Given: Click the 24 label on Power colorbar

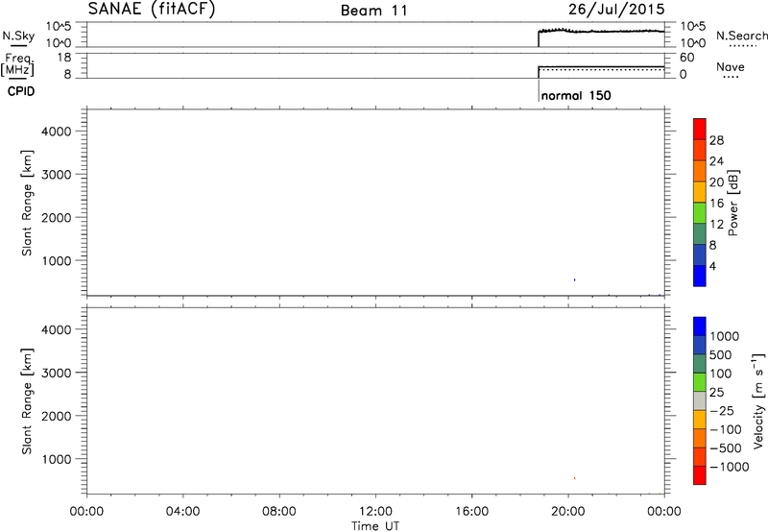Looking at the screenshot, I should pos(716,161).
